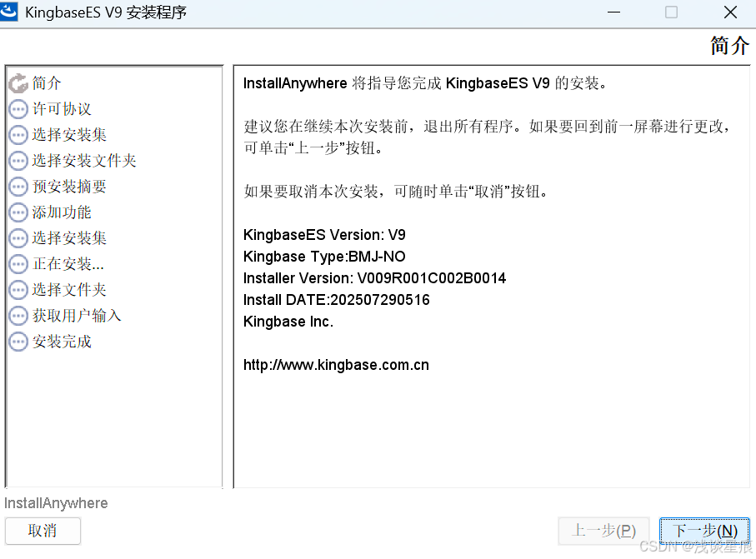Click the Kingbase Inc. line
Screen dimensions: 756x559
(x=288, y=322)
